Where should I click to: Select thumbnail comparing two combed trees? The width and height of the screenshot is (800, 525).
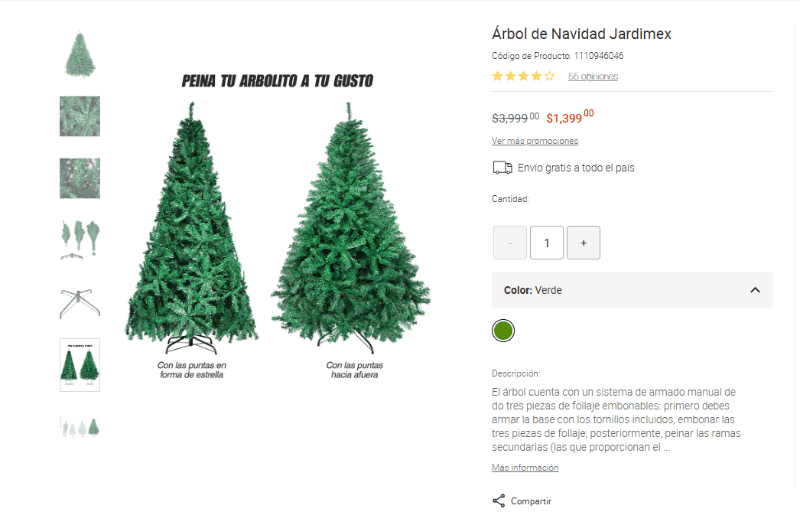[x=80, y=365]
